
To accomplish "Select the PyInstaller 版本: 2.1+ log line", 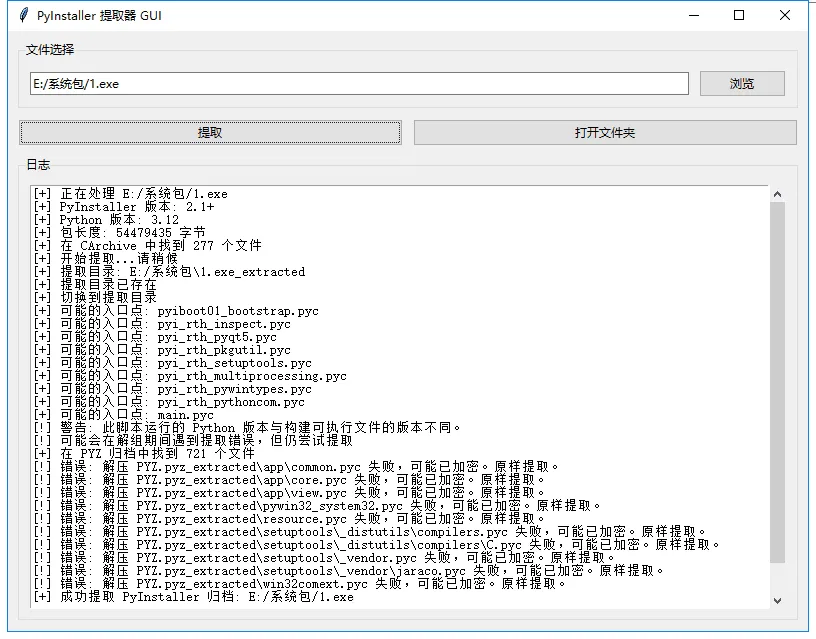I will coord(124,207).
